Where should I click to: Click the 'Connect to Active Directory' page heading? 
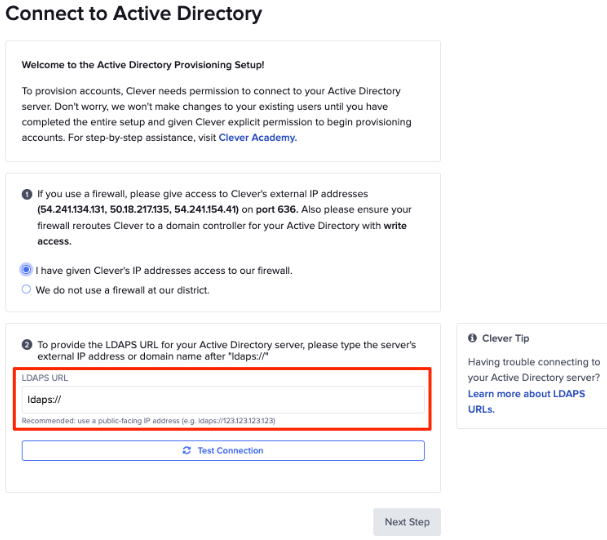134,14
